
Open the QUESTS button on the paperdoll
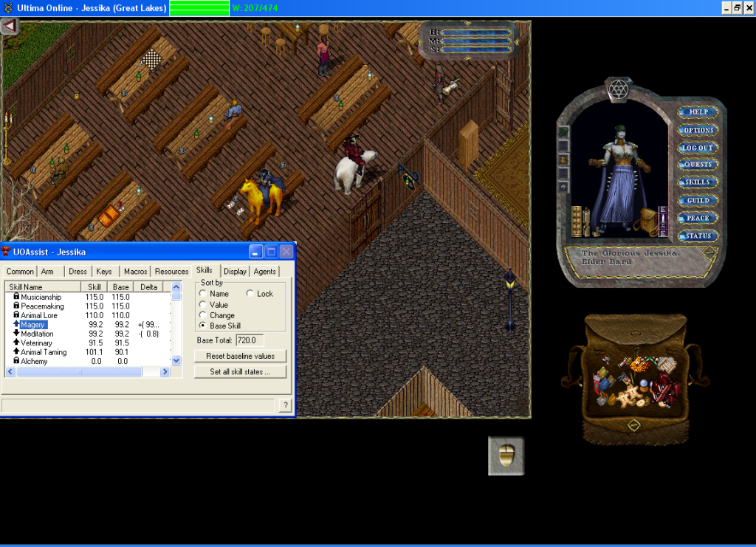pyautogui.click(x=698, y=165)
